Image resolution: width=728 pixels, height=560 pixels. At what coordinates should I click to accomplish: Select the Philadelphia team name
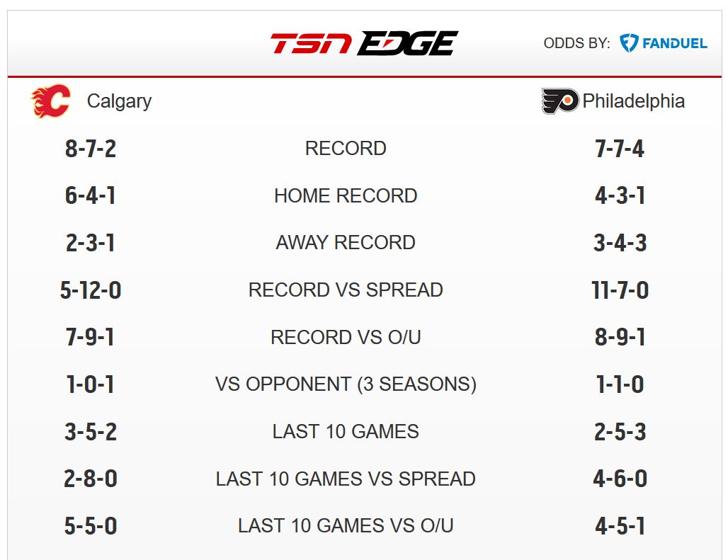pyautogui.click(x=634, y=101)
